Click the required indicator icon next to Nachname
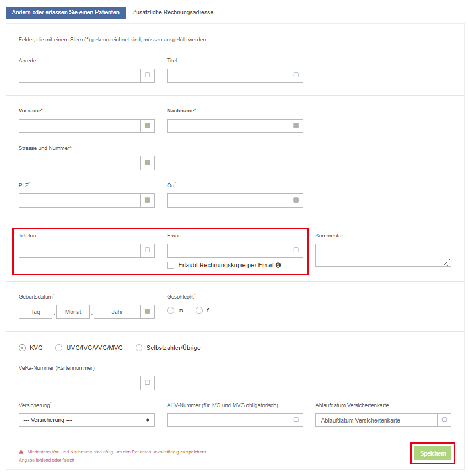The image size is (469, 476). 296,126
